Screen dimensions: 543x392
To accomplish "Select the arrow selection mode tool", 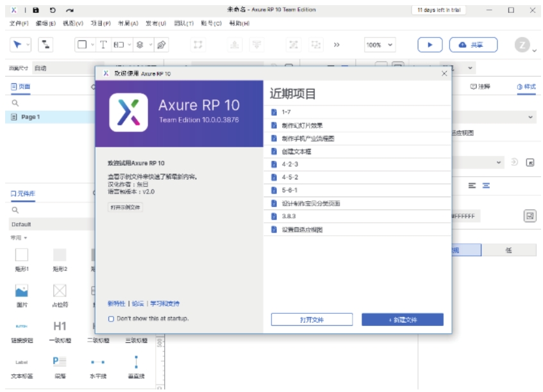I will (x=19, y=45).
